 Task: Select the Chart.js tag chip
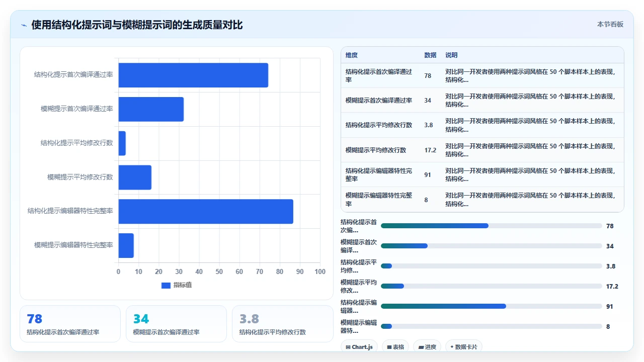point(359,347)
